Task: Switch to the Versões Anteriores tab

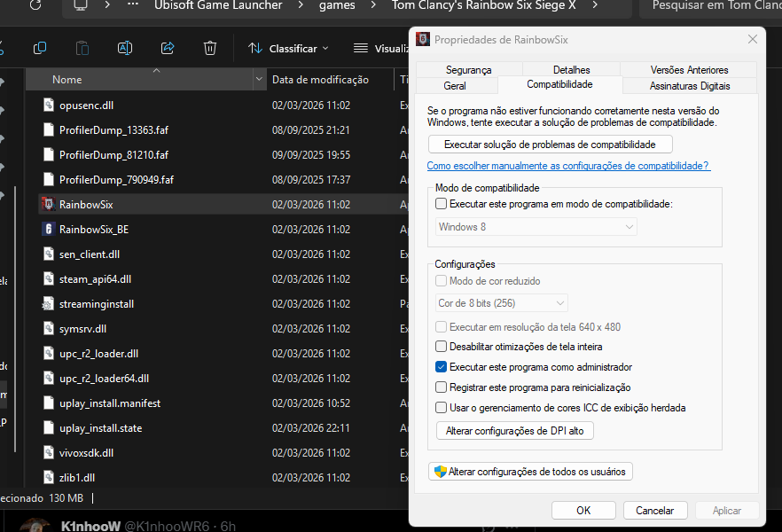Action: coord(689,70)
